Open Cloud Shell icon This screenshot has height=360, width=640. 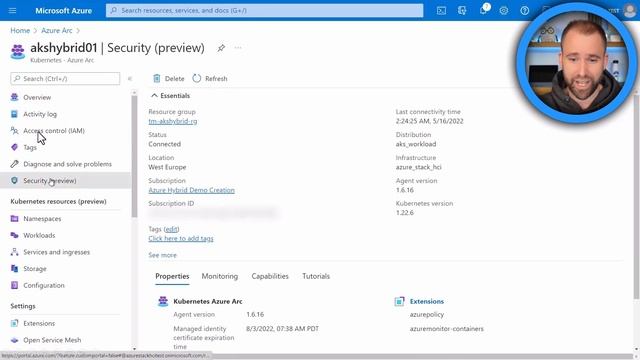(441, 11)
